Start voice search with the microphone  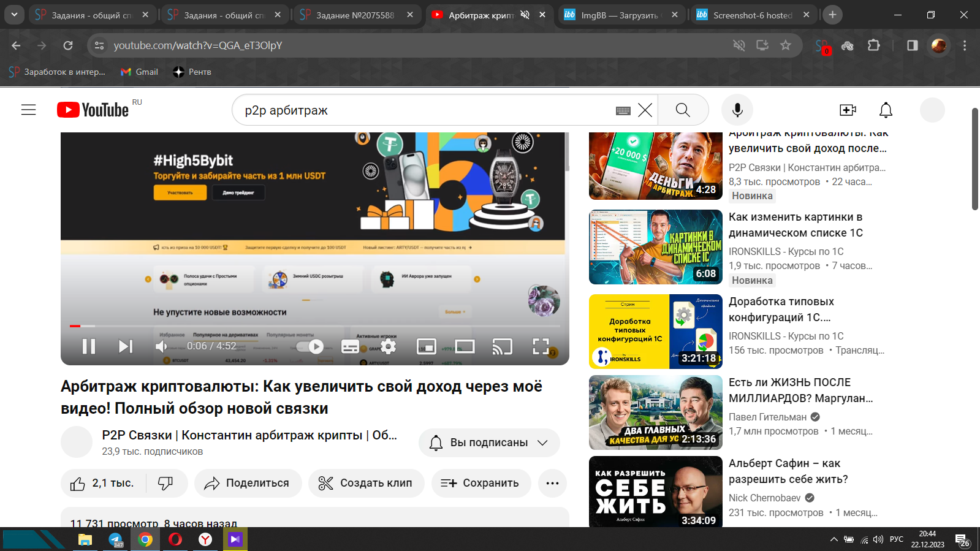[737, 110]
